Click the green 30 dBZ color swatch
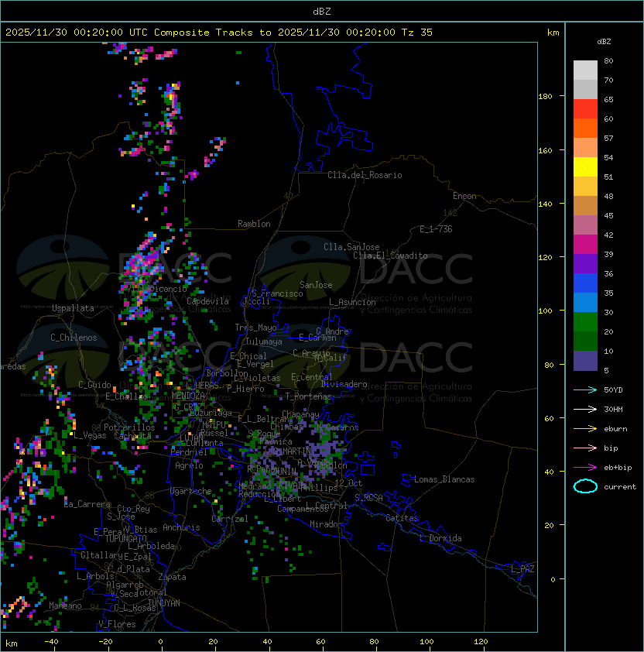 585,321
